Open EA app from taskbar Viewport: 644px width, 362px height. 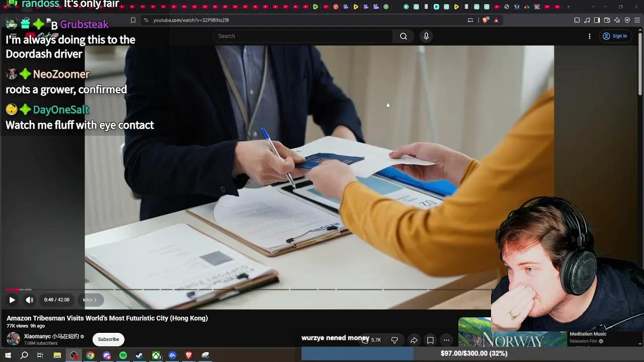(x=173, y=355)
